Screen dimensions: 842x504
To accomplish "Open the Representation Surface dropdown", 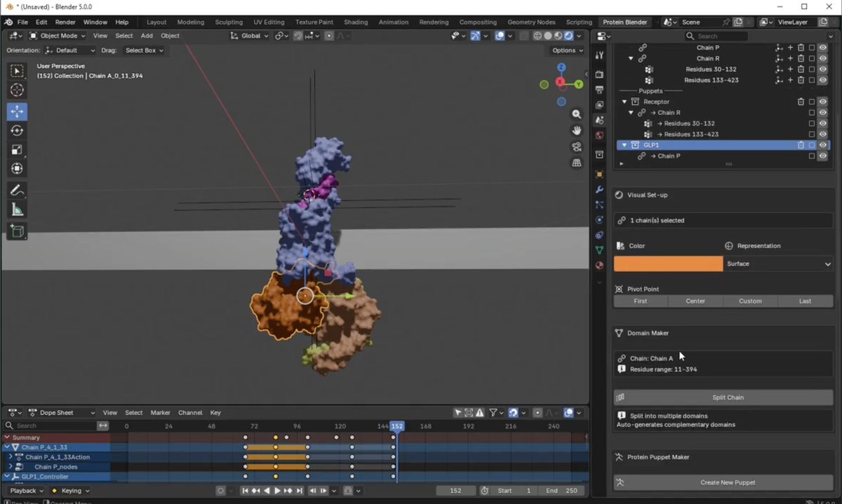I will pos(778,264).
